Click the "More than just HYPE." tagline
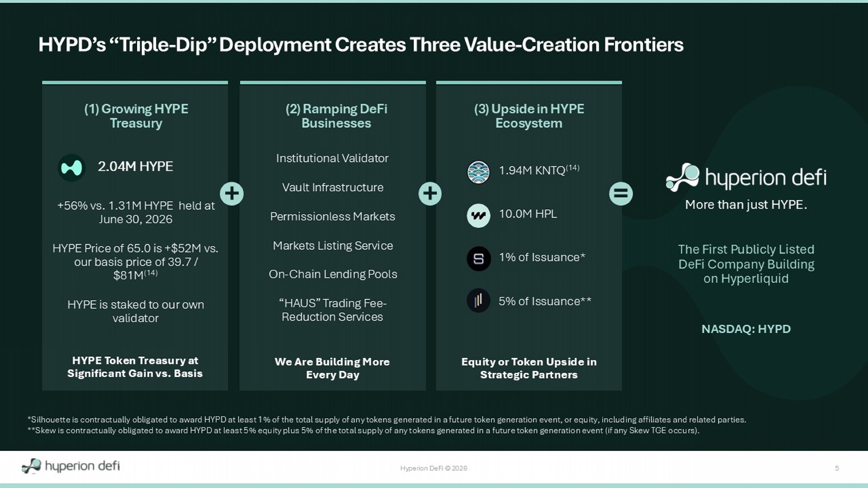Image resolution: width=868 pixels, height=488 pixels. click(746, 205)
